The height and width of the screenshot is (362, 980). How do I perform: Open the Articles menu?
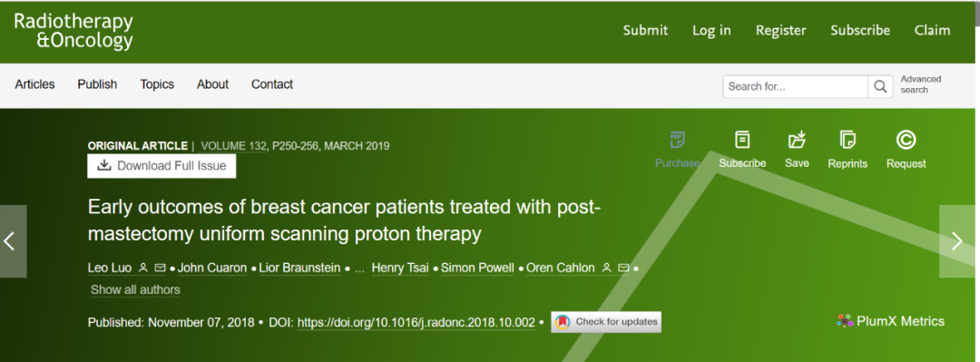click(35, 84)
